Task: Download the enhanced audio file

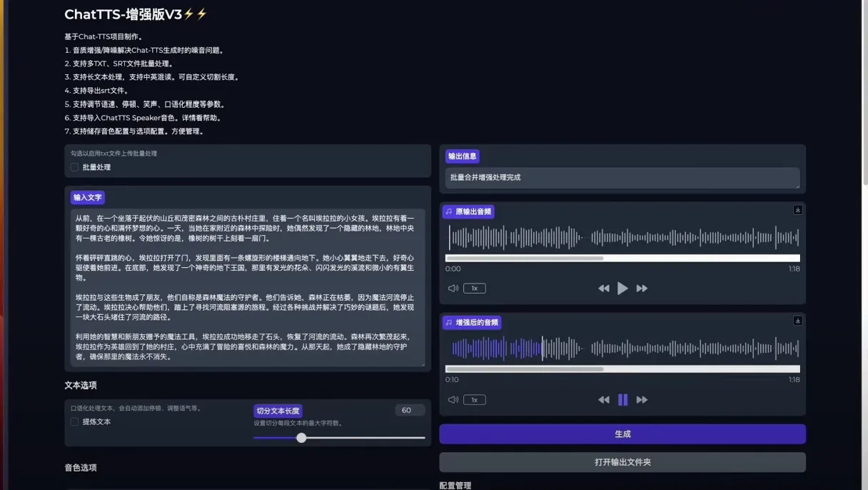Action: pyautogui.click(x=798, y=321)
